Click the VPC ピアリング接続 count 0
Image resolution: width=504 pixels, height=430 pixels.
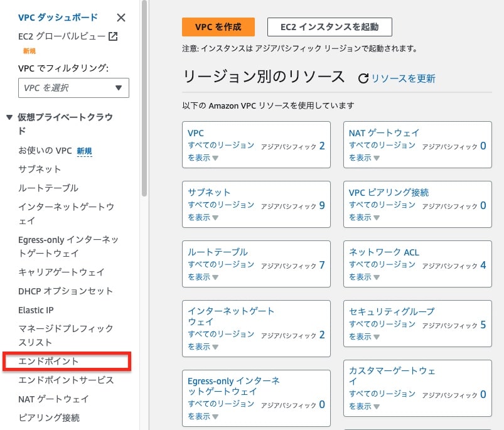click(483, 206)
